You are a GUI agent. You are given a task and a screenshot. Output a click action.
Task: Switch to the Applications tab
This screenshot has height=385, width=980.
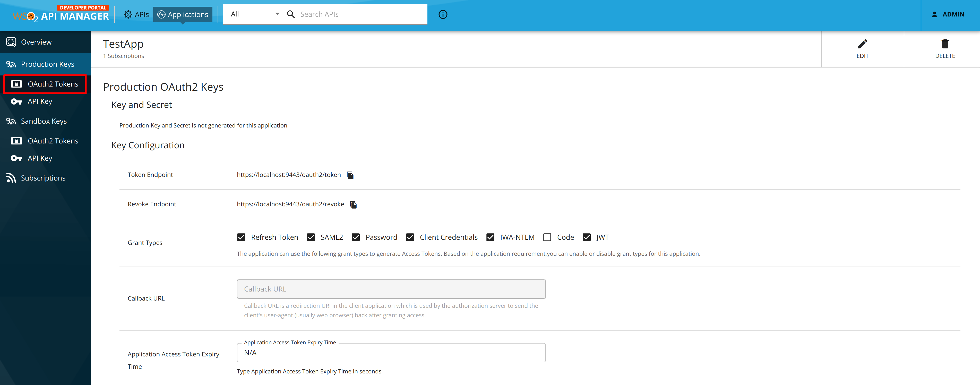tap(183, 14)
